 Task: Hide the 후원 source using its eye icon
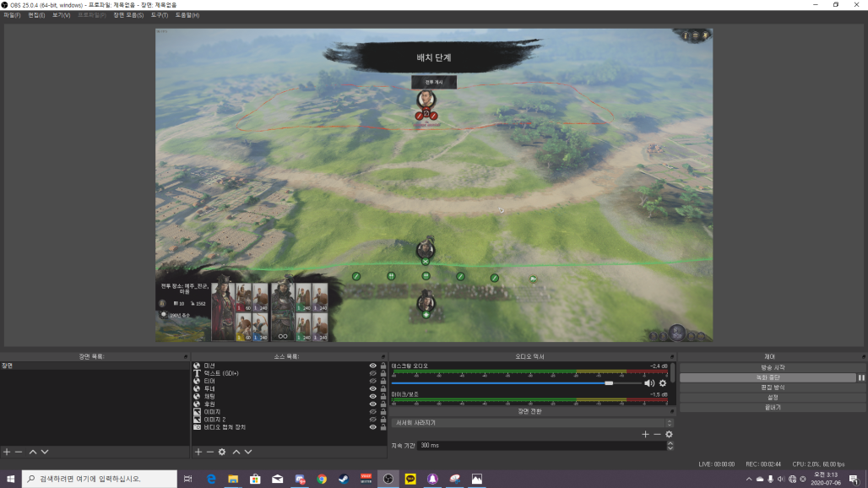[x=372, y=404]
